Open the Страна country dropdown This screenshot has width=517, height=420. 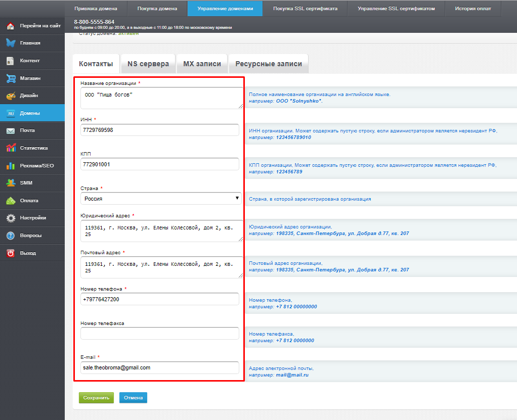coord(161,199)
